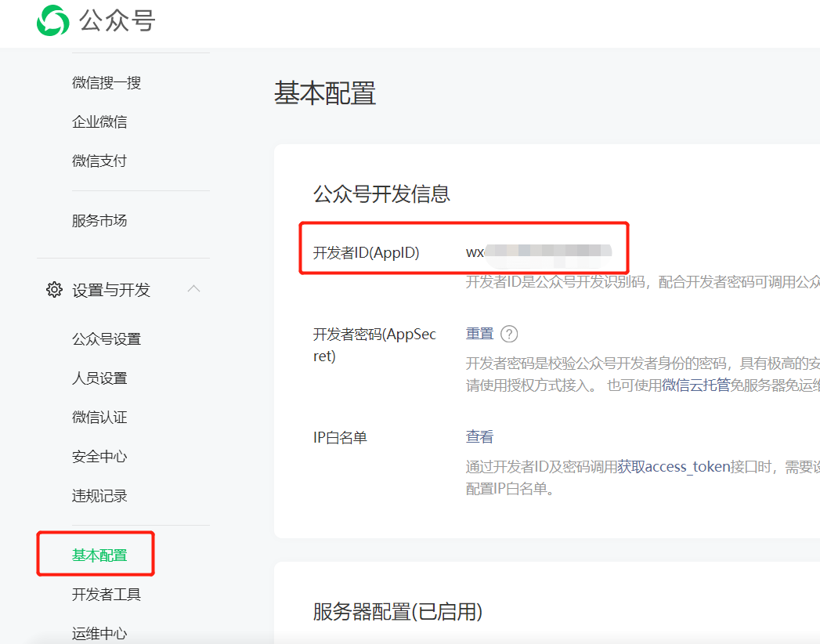Open the 微信云托管 hyperlink

696,385
